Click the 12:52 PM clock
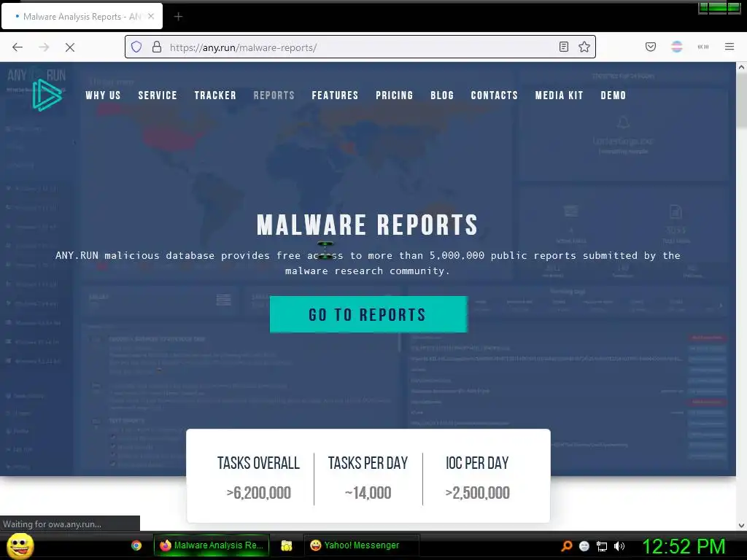 click(684, 546)
